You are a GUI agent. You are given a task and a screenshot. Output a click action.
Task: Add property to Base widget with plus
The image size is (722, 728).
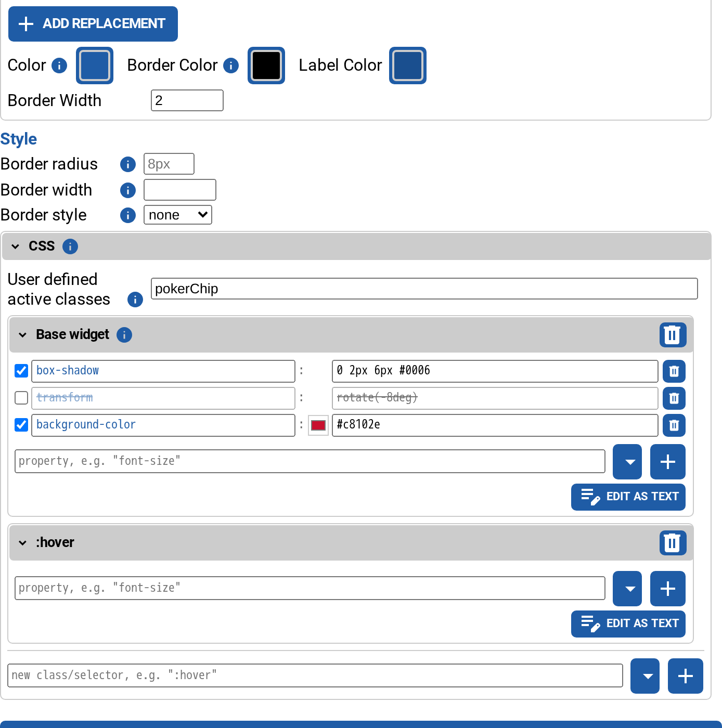pyautogui.click(x=668, y=462)
